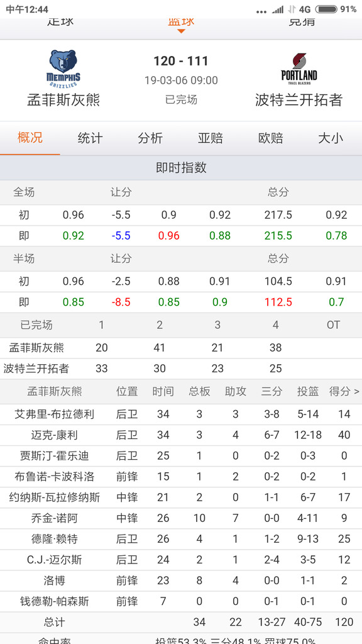Open 孟菲斯灰熊 team name under logo
Image resolution: width=362 pixels, height=644 pixels.
pyautogui.click(x=63, y=100)
